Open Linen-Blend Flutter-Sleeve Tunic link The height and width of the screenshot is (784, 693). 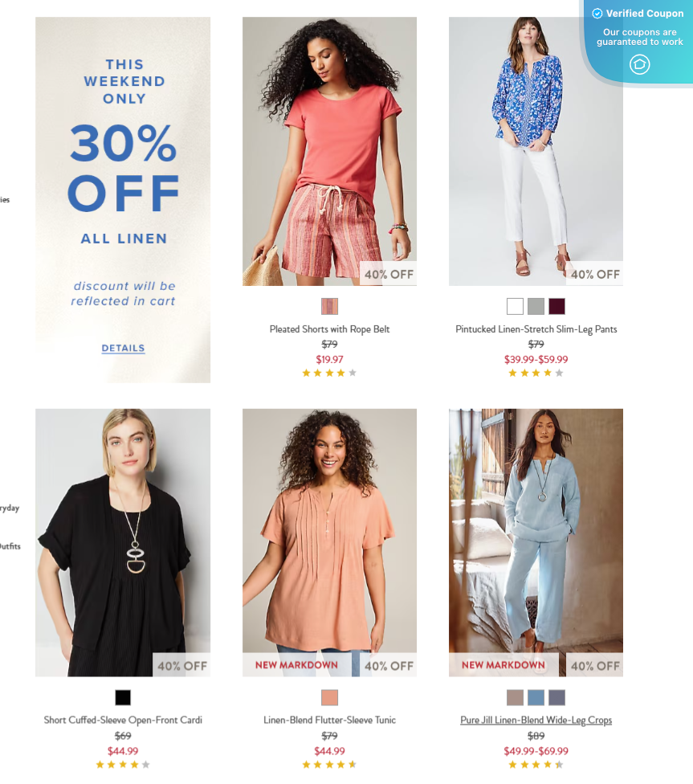(x=329, y=720)
